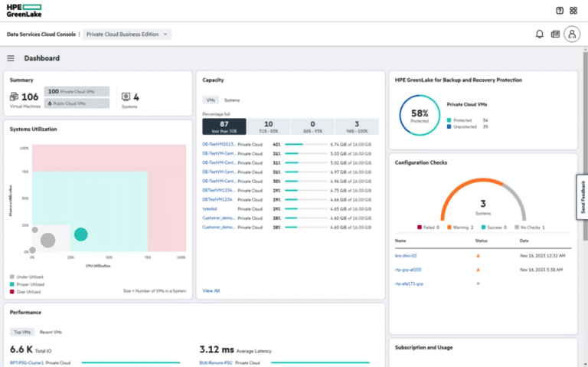
Task: Click the warning triangle for rtp-grp-af203
Action: click(478, 270)
